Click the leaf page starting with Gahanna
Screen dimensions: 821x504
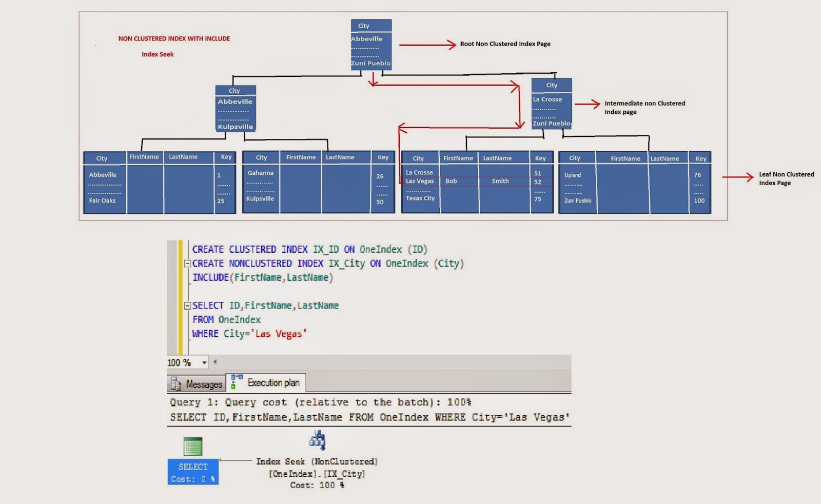(x=318, y=182)
